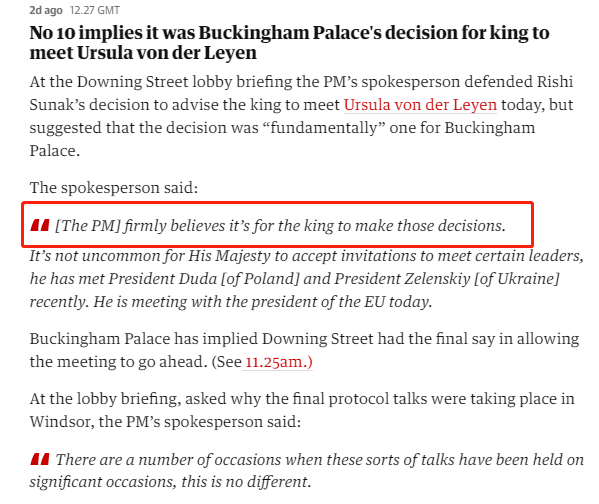
Task: Click the 12.27 GMT time label
Action: [95, 10]
